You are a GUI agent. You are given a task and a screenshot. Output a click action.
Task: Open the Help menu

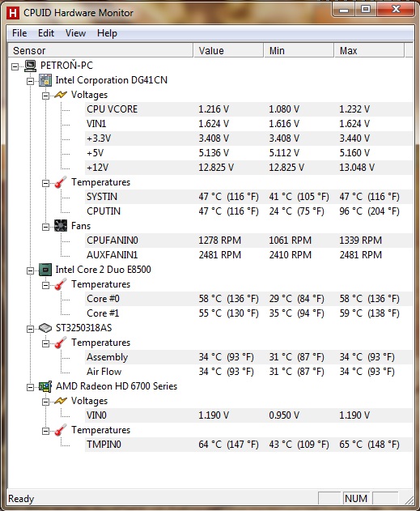[107, 33]
